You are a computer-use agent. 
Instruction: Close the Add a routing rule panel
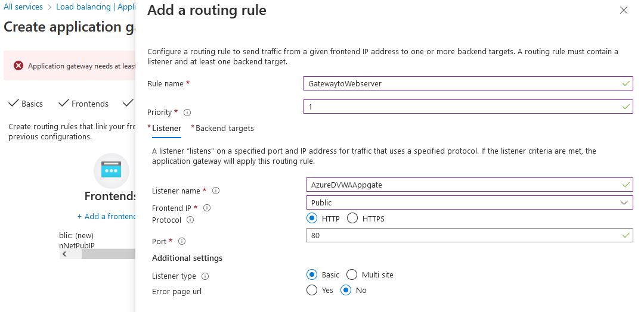click(x=624, y=10)
